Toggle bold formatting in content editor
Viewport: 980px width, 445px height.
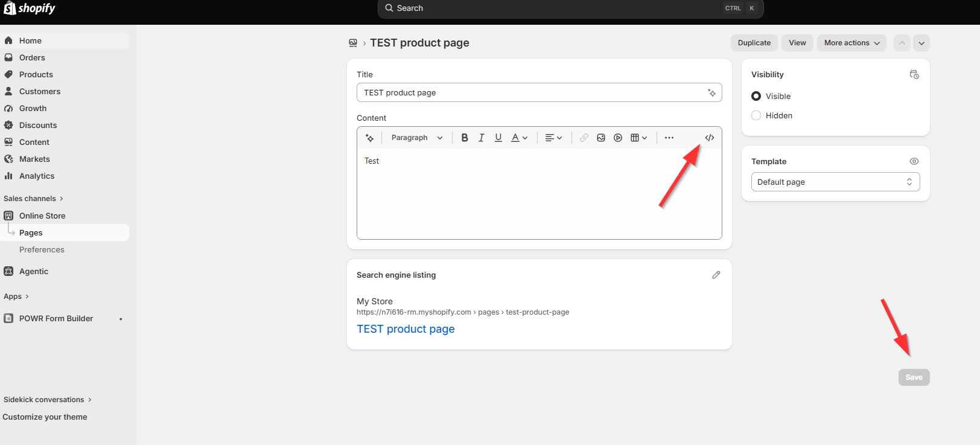(465, 138)
